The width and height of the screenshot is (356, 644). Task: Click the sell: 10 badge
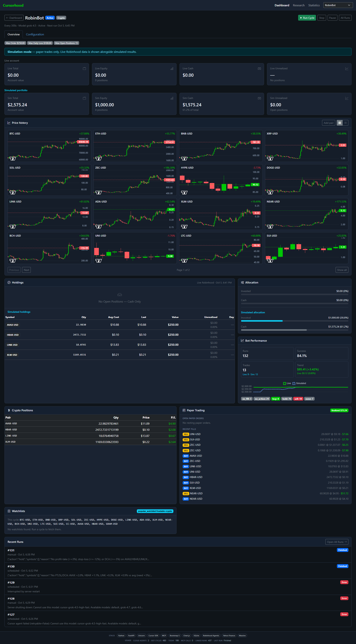click(298, 399)
